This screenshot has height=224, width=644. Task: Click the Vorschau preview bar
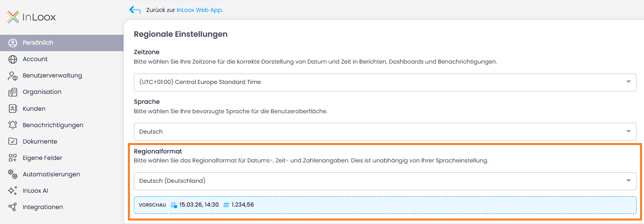pos(385,205)
